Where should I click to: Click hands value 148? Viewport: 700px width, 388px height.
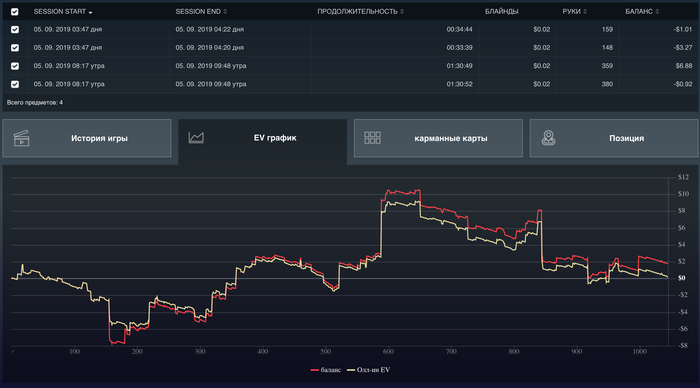[607, 47]
